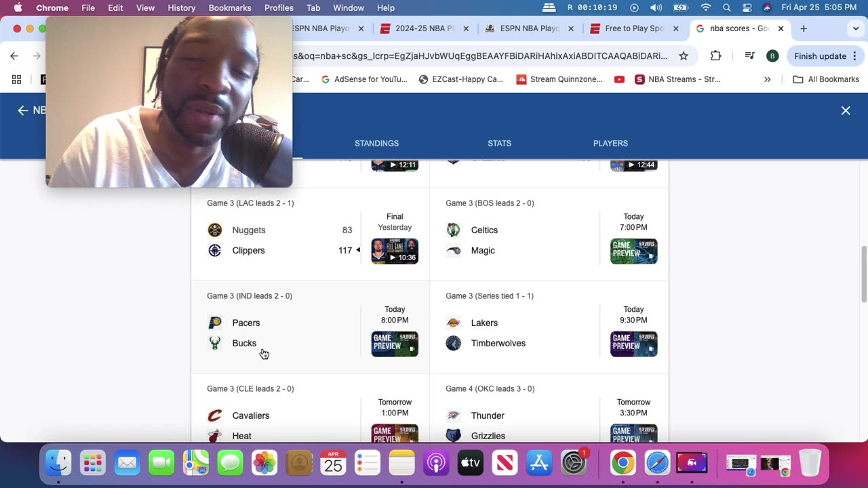Viewport: 868px width, 488px height.
Task: Launch Finder from the dock
Action: click(x=58, y=464)
